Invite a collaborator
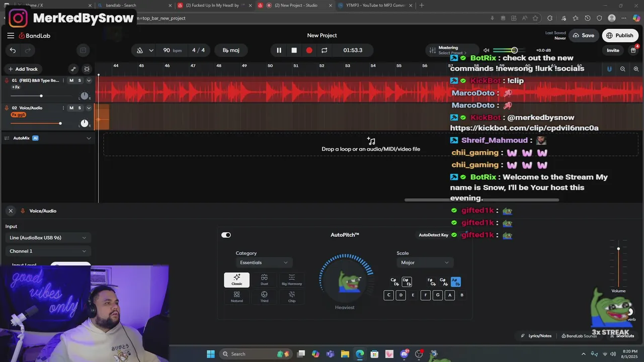Screen dimensions: 644x362 [613, 50]
